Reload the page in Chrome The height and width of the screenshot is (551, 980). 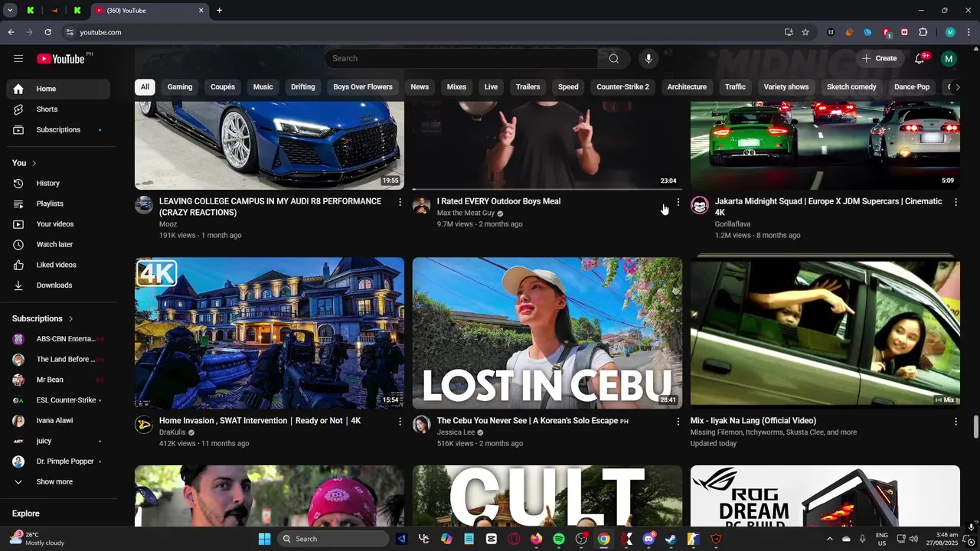click(x=47, y=32)
